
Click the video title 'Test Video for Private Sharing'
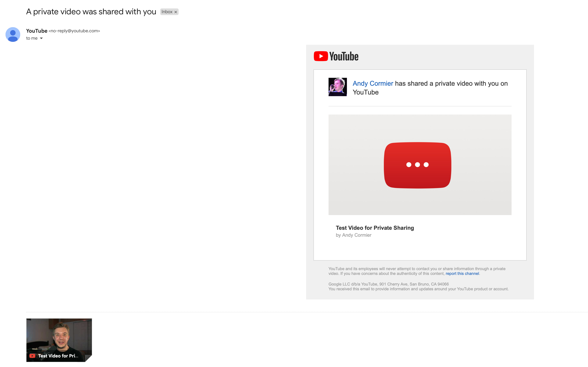375,228
